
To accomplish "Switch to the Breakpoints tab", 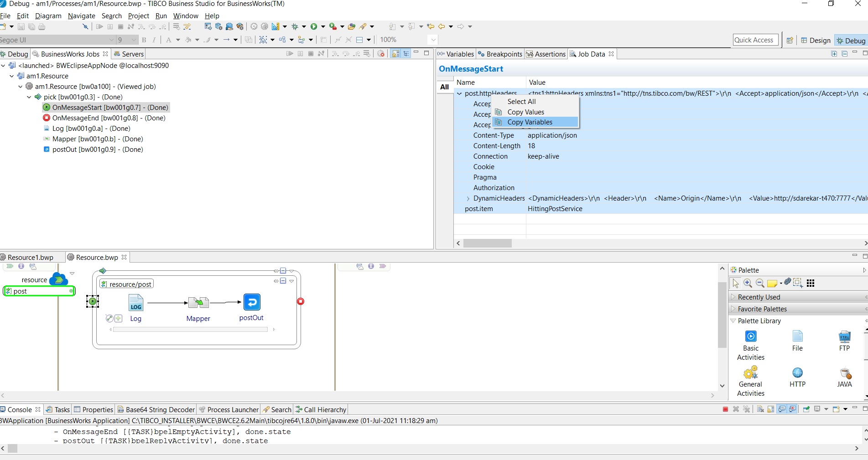I will point(500,54).
